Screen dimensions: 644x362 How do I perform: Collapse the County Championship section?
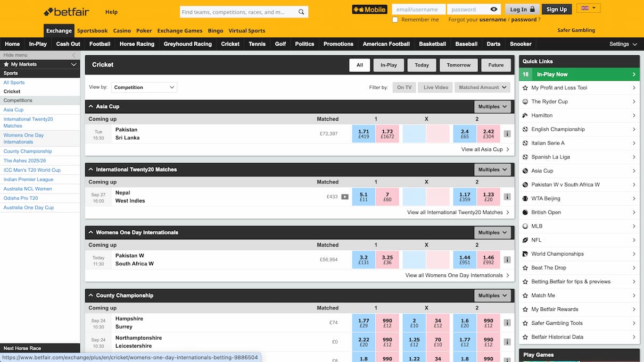point(91,296)
